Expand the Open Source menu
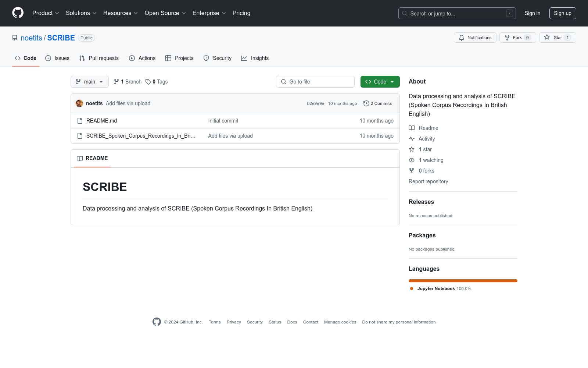 (x=165, y=13)
